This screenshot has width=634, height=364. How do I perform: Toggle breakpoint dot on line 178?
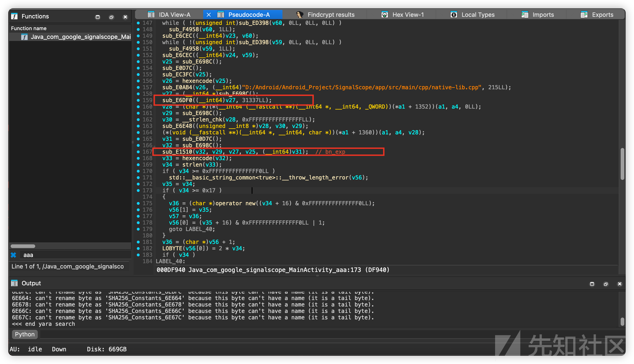(x=138, y=223)
